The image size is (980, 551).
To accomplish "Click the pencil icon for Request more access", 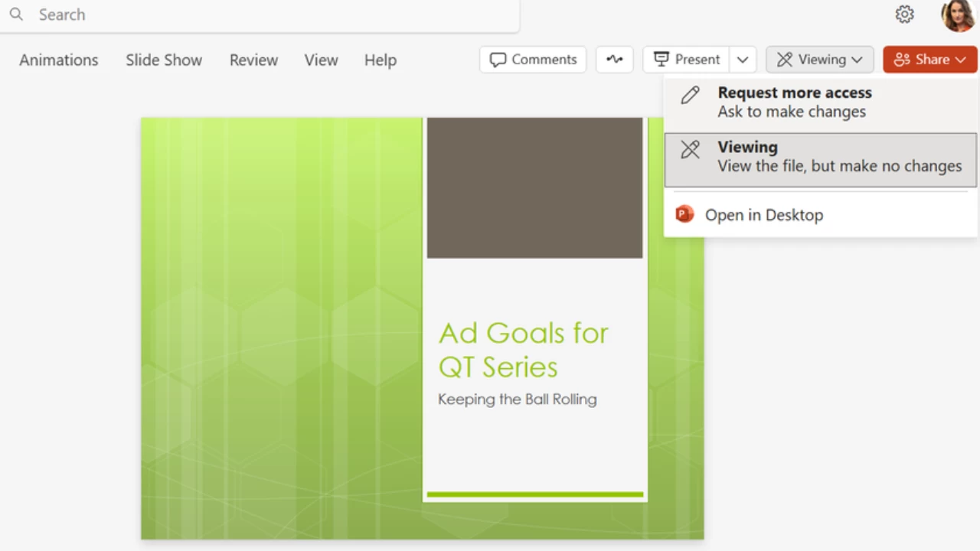I will (x=690, y=95).
